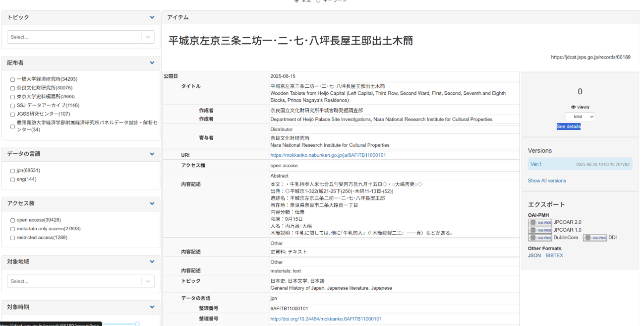This screenshot has height=326, width=644.
Task: Click the 対象時期 range slider handle
Action: (137, 324)
